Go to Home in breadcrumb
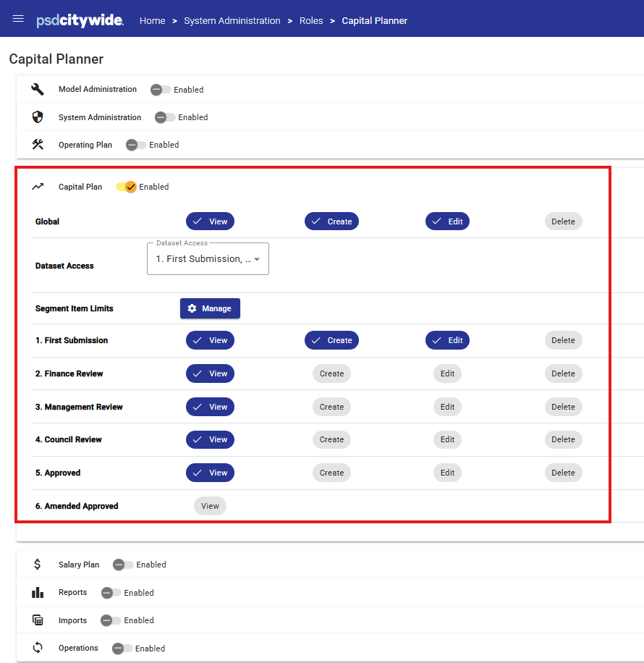644x663 pixels. pyautogui.click(x=152, y=21)
